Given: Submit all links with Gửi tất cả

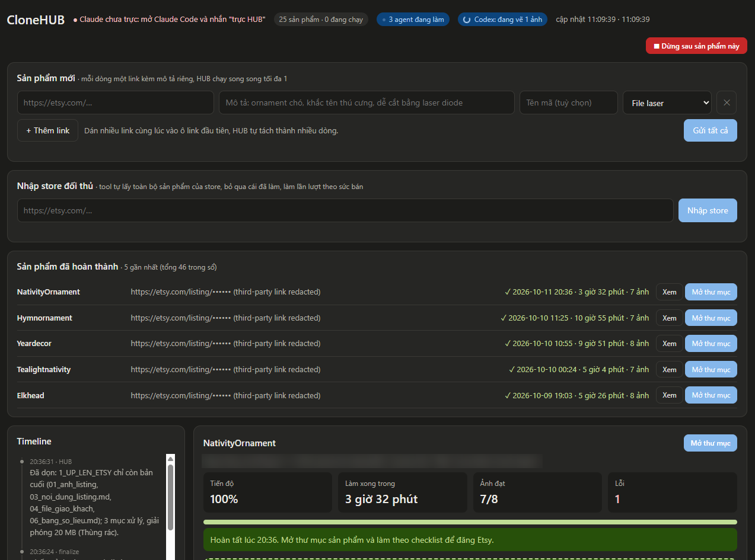Looking at the screenshot, I should click(710, 130).
